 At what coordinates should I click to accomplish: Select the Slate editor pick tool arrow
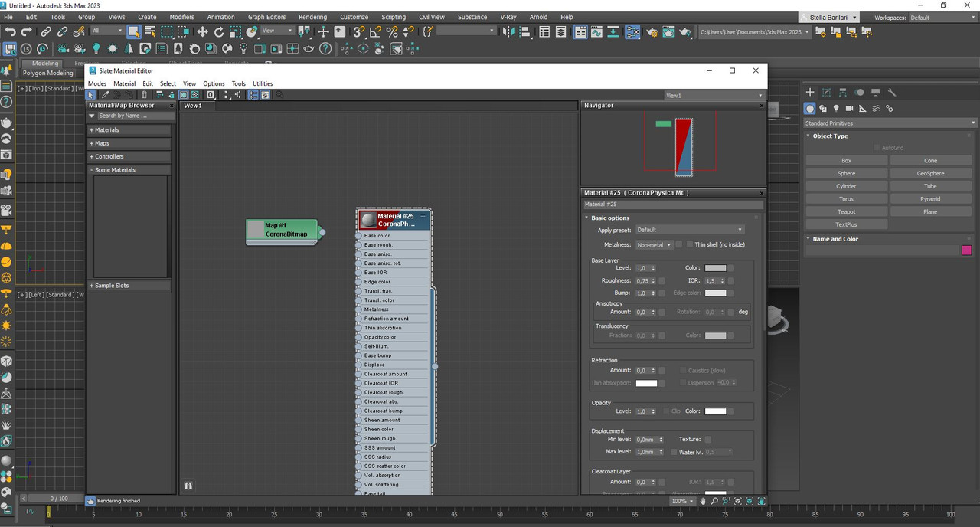92,95
